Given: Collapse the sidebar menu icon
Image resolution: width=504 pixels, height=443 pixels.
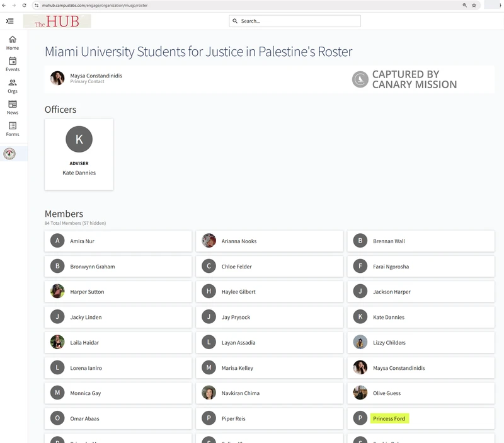Looking at the screenshot, I should (x=10, y=21).
